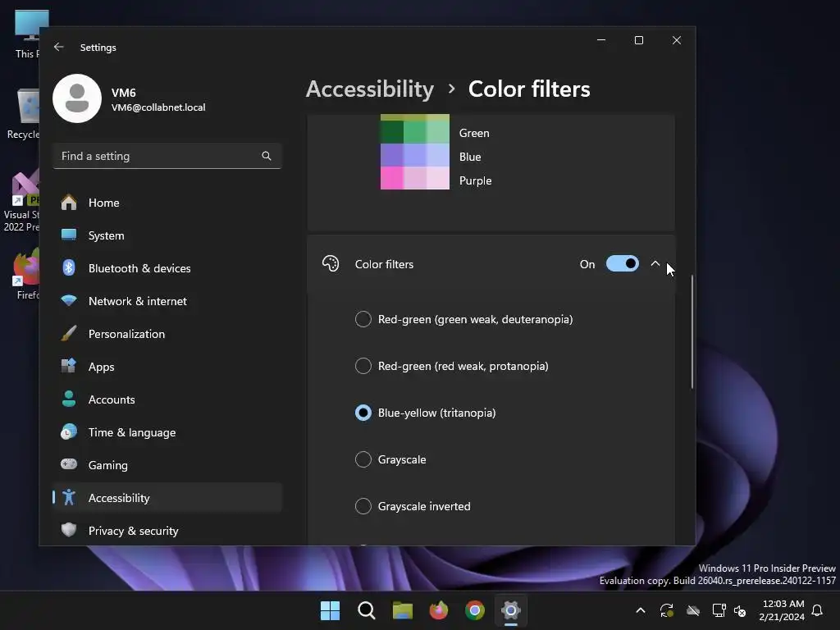Minimize the Settings window
Screen dimensions: 840x630
601,40
